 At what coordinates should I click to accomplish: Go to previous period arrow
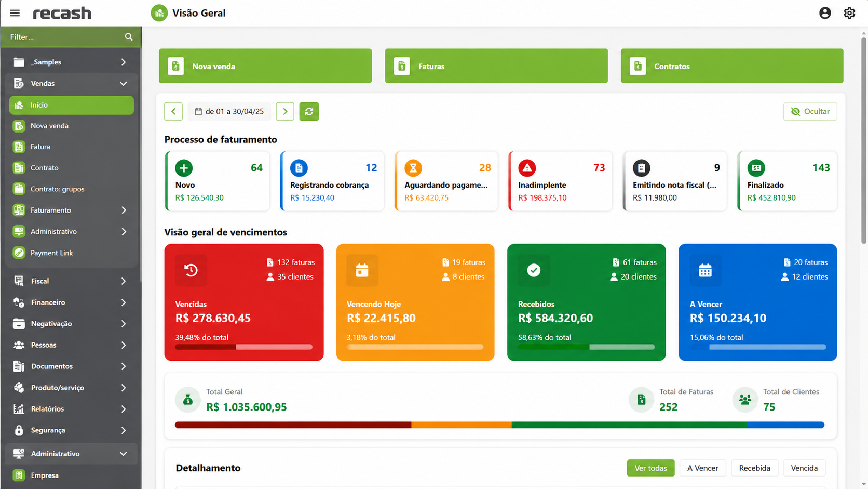click(173, 111)
